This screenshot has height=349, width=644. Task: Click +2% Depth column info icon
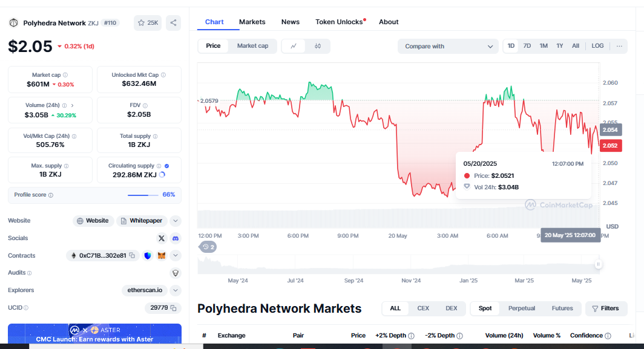(x=411, y=336)
